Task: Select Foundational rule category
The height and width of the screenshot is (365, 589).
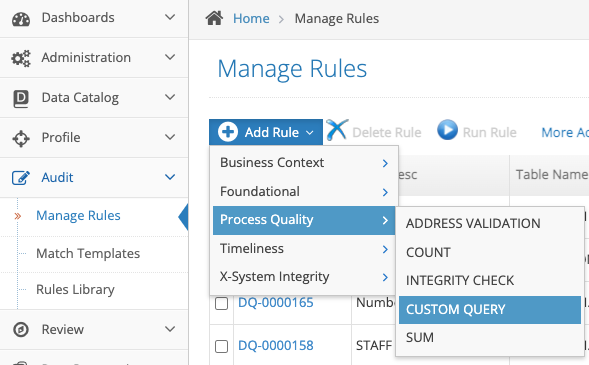Action: pyautogui.click(x=304, y=192)
